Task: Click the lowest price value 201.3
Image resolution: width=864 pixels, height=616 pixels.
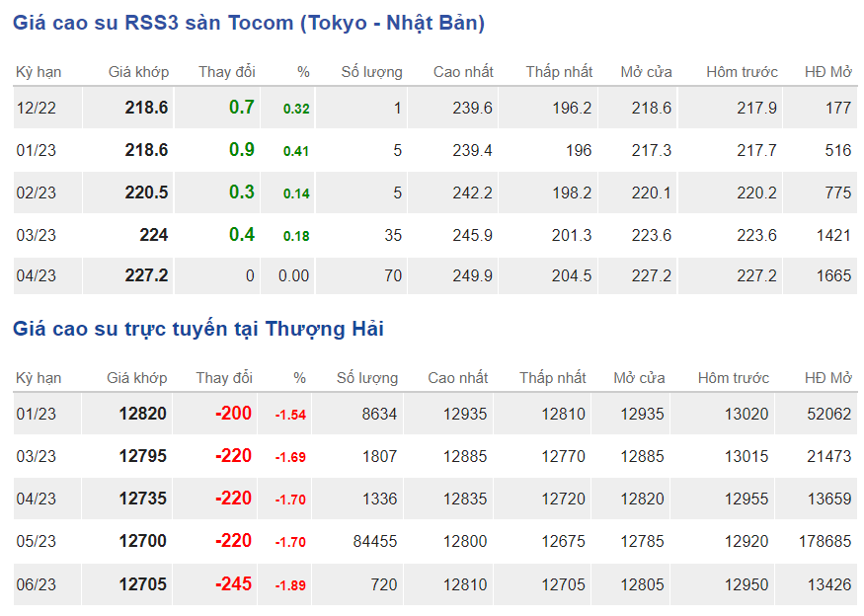Action: click(x=572, y=235)
